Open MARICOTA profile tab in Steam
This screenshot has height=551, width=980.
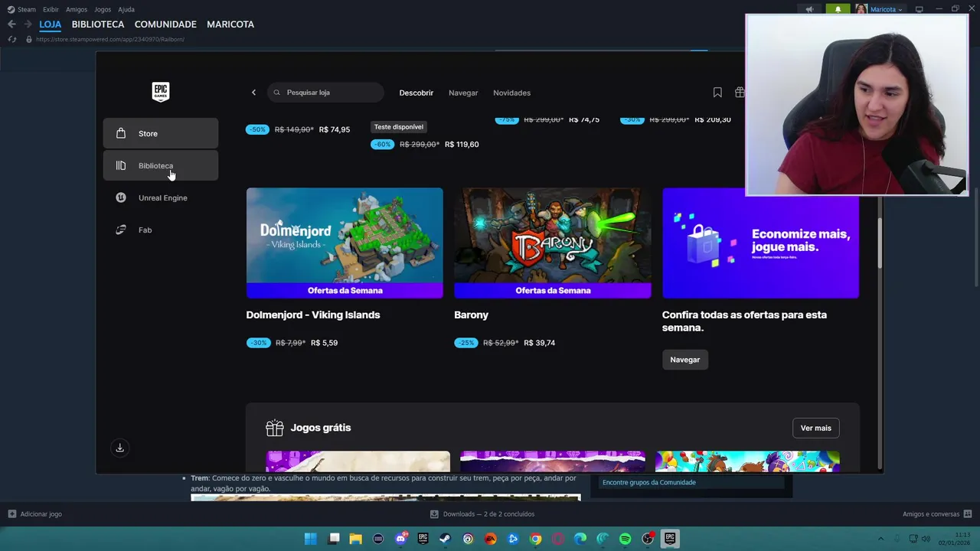tap(230, 24)
